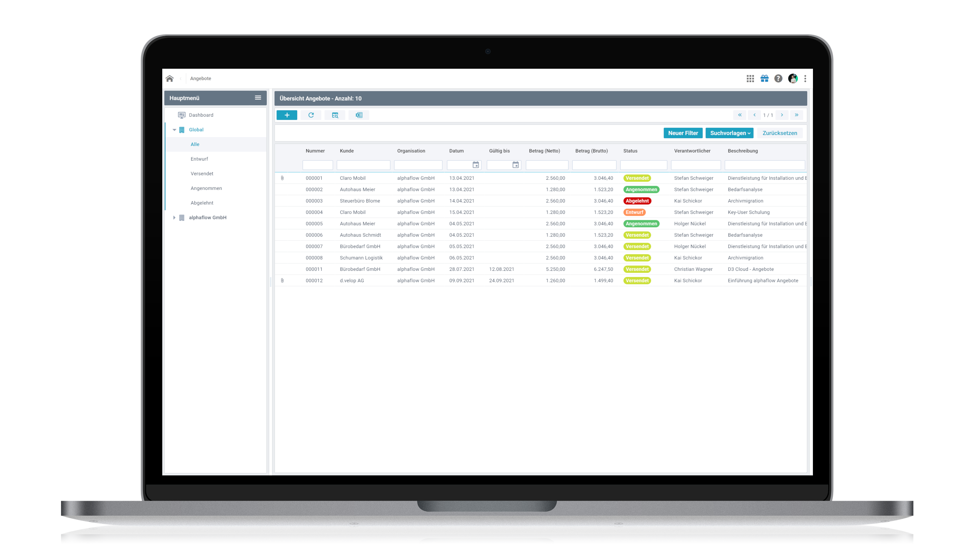Jump to last page arrow
Screen dimensions: 974x560
pyautogui.click(x=797, y=115)
